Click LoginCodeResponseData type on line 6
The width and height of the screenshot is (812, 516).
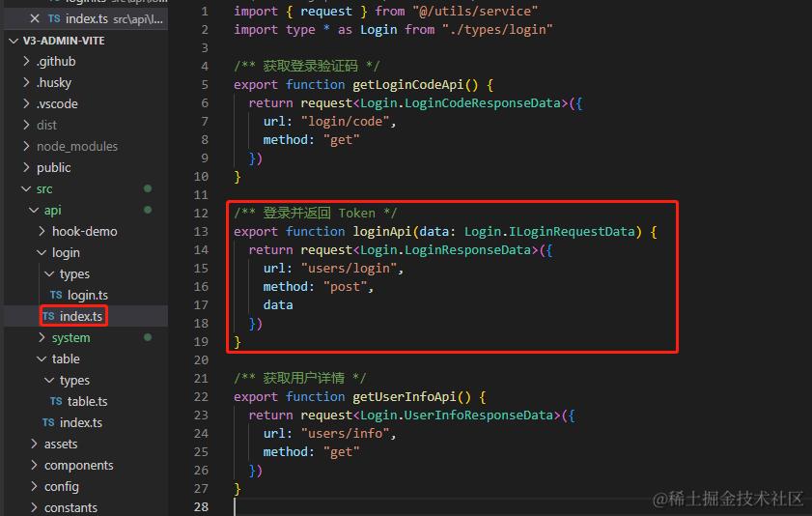[x=483, y=102]
